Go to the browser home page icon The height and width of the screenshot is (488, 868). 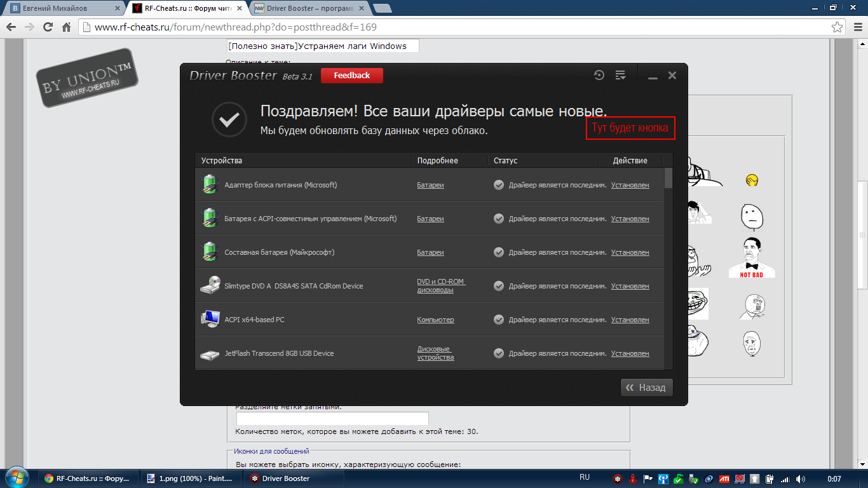click(66, 27)
